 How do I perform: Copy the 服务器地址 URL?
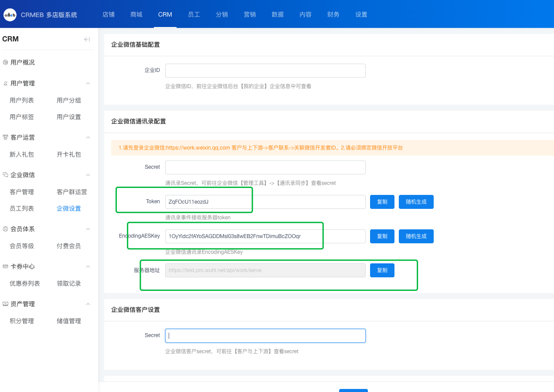click(x=382, y=270)
